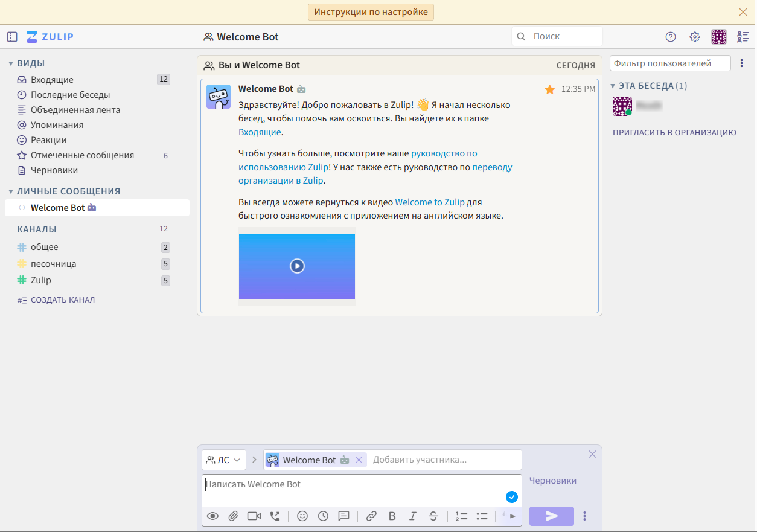Open send options three-dot menu
This screenshot has width=757, height=532.
(x=584, y=516)
